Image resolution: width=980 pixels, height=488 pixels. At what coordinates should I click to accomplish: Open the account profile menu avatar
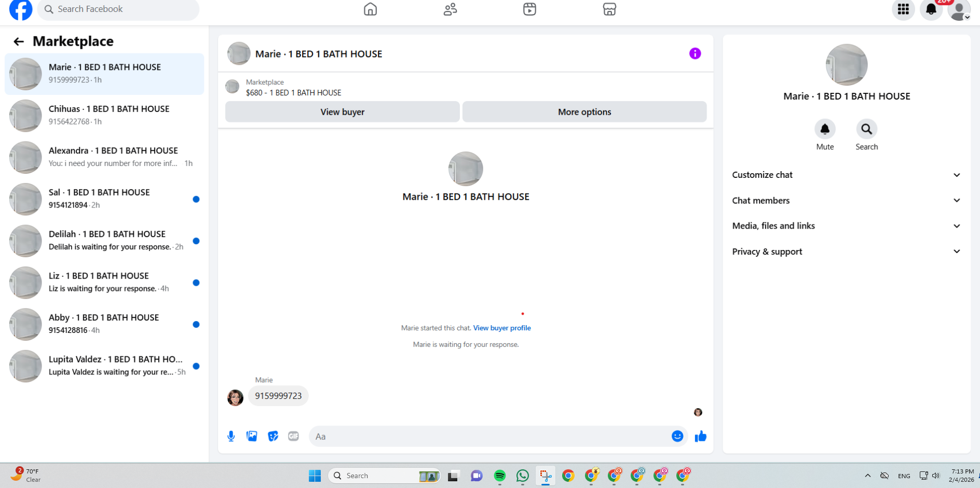(x=959, y=9)
